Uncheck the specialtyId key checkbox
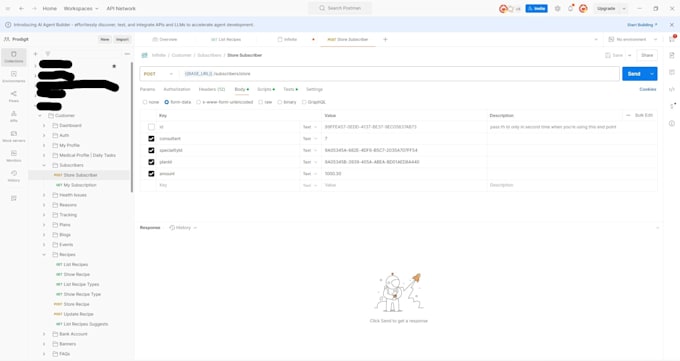 click(151, 150)
